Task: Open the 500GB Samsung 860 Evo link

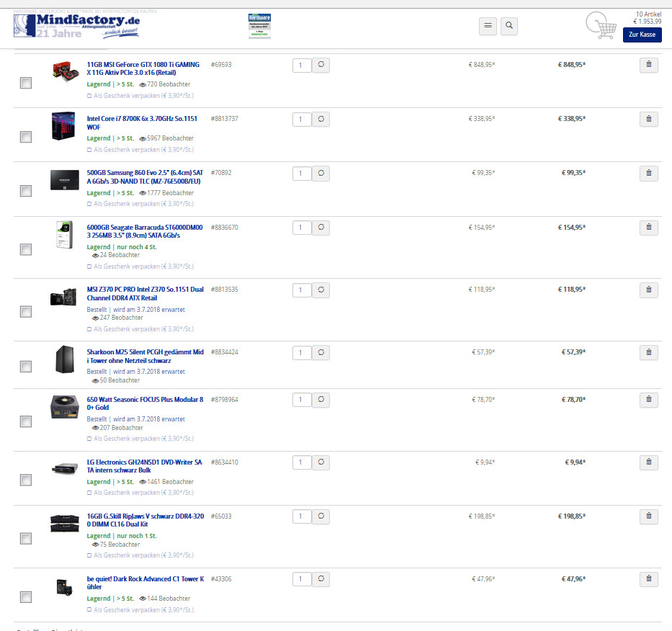Action: click(x=145, y=177)
